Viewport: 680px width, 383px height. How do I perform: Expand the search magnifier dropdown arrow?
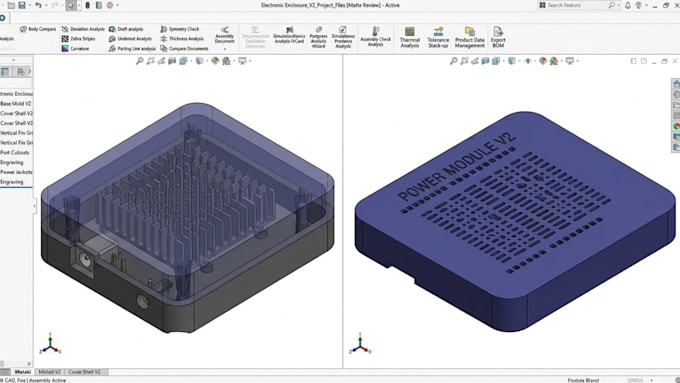tap(618, 5)
